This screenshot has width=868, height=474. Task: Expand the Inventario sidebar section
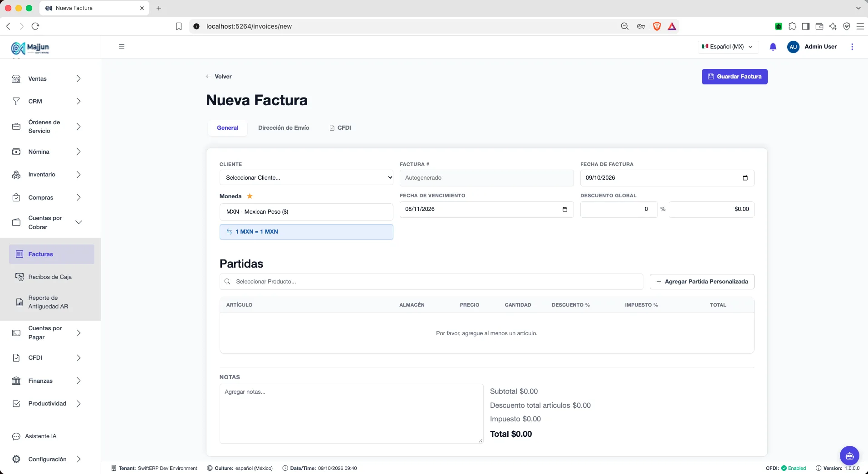tap(47, 175)
